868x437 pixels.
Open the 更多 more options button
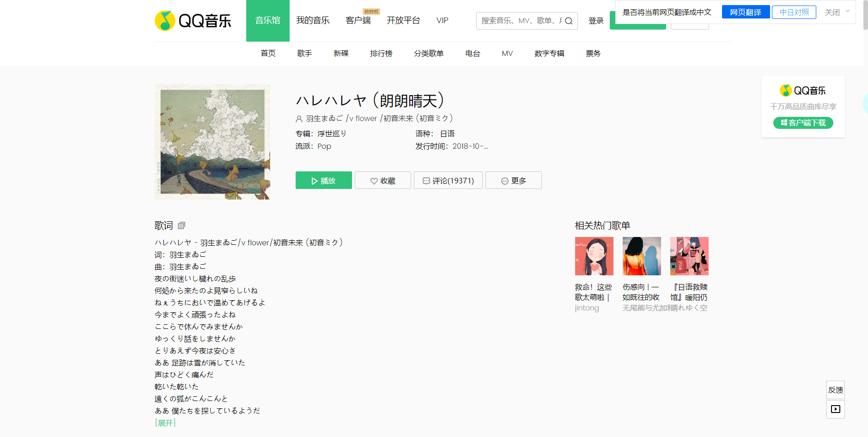pyautogui.click(x=513, y=181)
